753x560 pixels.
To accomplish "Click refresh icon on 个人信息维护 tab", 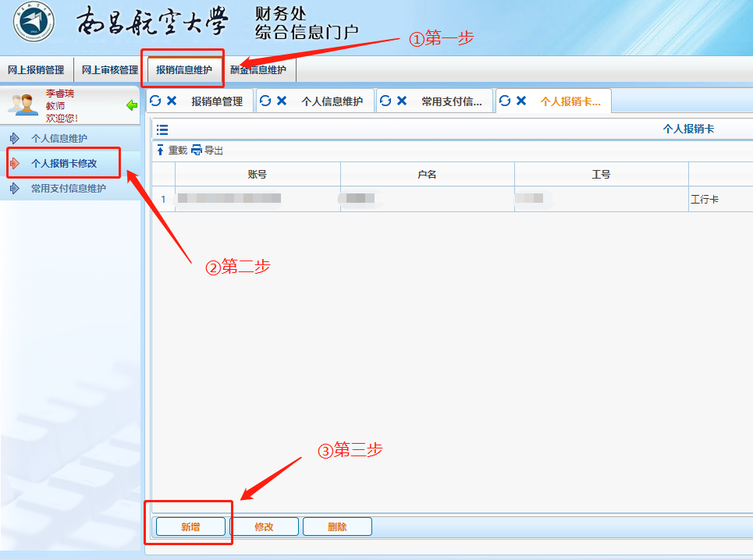I will tap(265, 101).
